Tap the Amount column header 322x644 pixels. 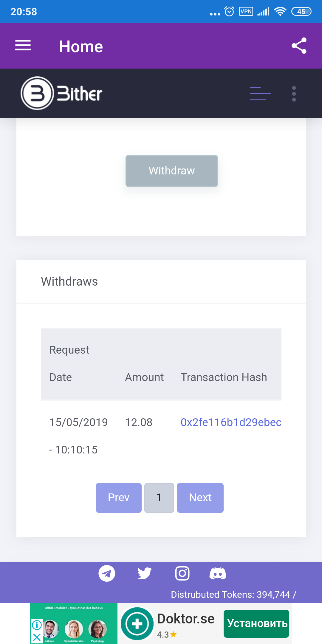(144, 377)
